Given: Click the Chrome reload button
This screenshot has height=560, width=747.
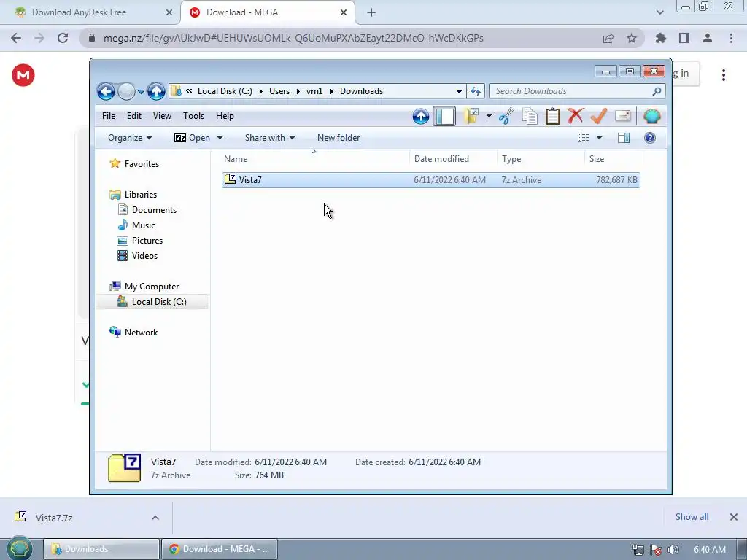Looking at the screenshot, I should click(x=63, y=38).
